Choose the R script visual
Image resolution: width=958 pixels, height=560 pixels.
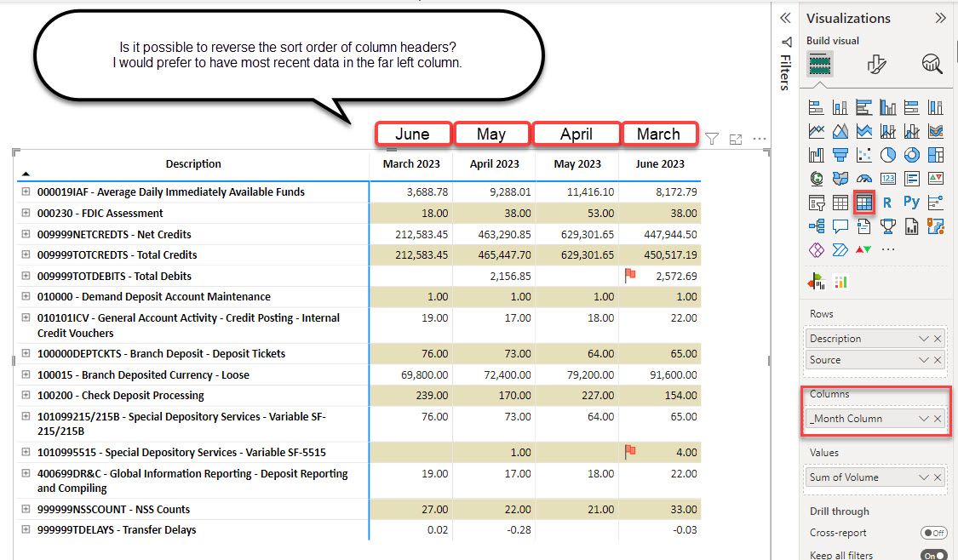tap(887, 203)
